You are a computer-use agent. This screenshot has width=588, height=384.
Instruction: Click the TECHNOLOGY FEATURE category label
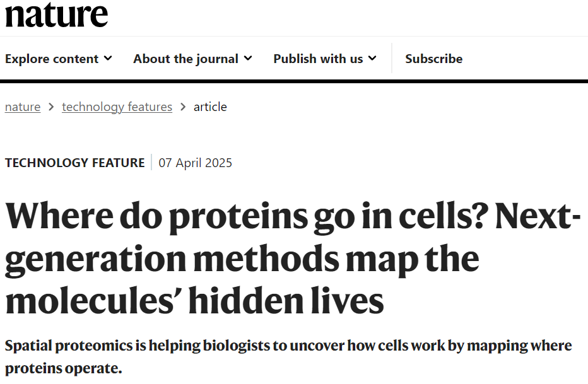tap(74, 163)
